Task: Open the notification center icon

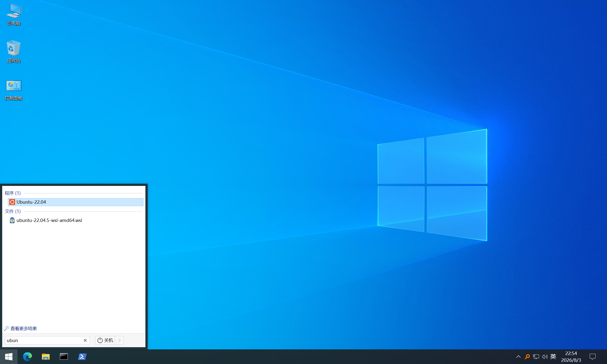Action: (x=593, y=357)
